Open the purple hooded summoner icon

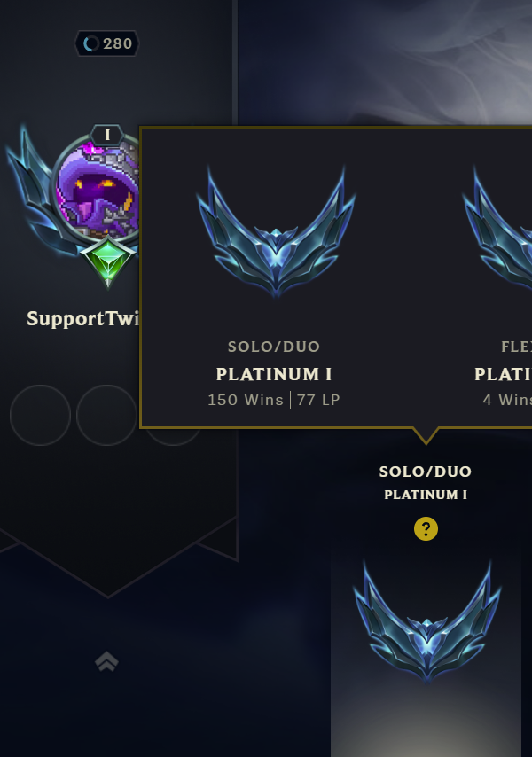click(x=98, y=188)
